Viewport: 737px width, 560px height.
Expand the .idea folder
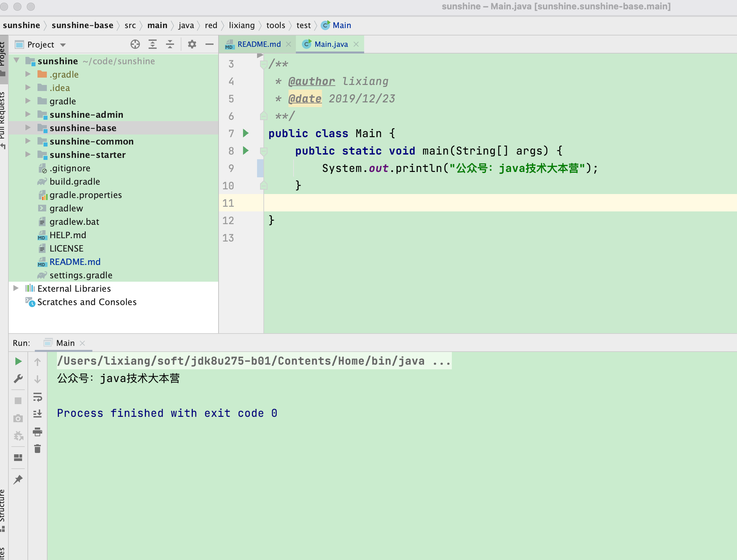pos(28,87)
